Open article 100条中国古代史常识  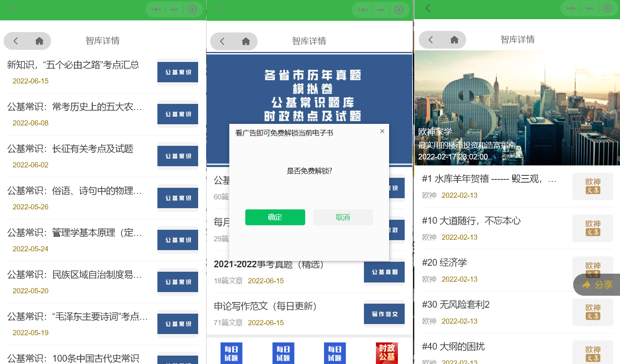point(73,358)
